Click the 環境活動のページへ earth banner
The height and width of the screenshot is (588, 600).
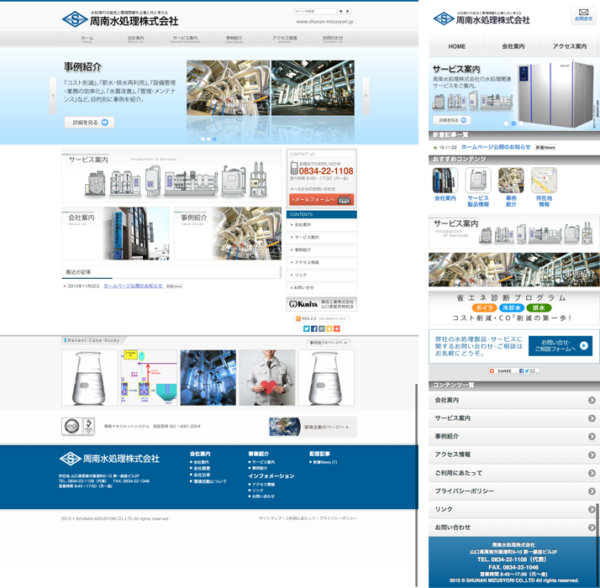click(313, 427)
